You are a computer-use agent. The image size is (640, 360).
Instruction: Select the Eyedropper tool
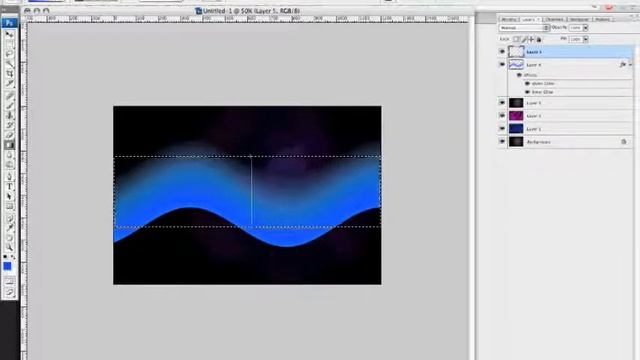[x=9, y=228]
